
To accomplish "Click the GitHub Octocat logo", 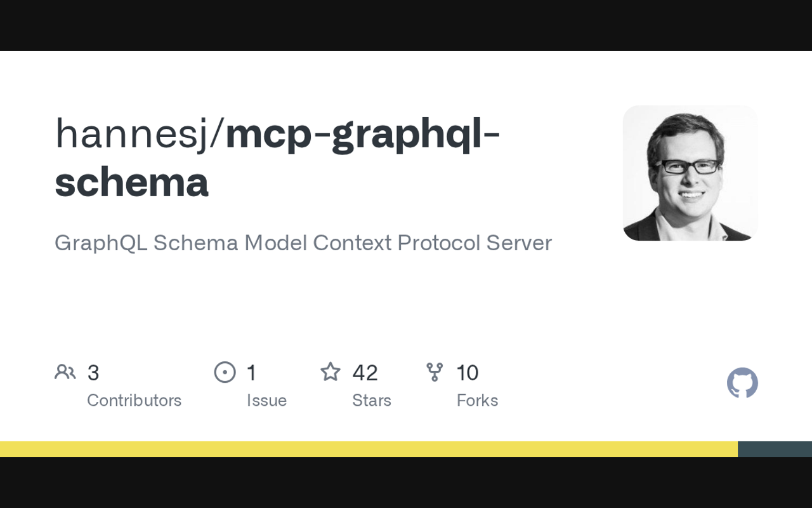I will [742, 384].
